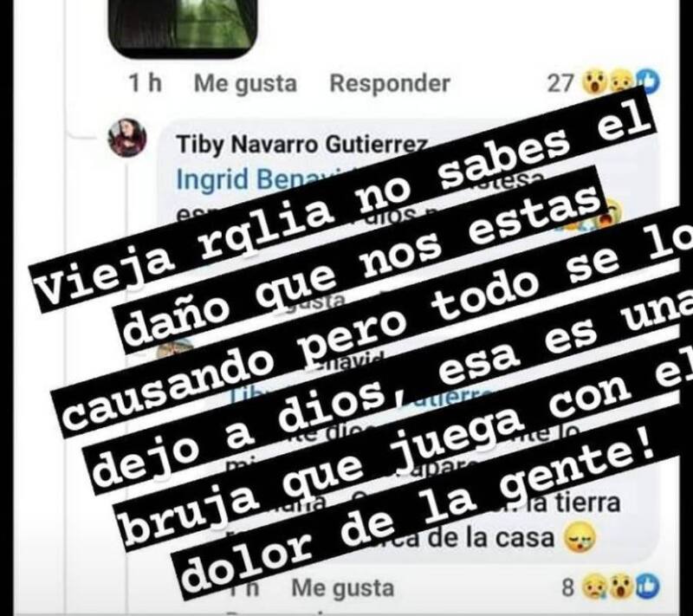The width and height of the screenshot is (693, 616).
Task: Open Tiby Navarro Gutierrez's profile picture
Action: point(127,138)
